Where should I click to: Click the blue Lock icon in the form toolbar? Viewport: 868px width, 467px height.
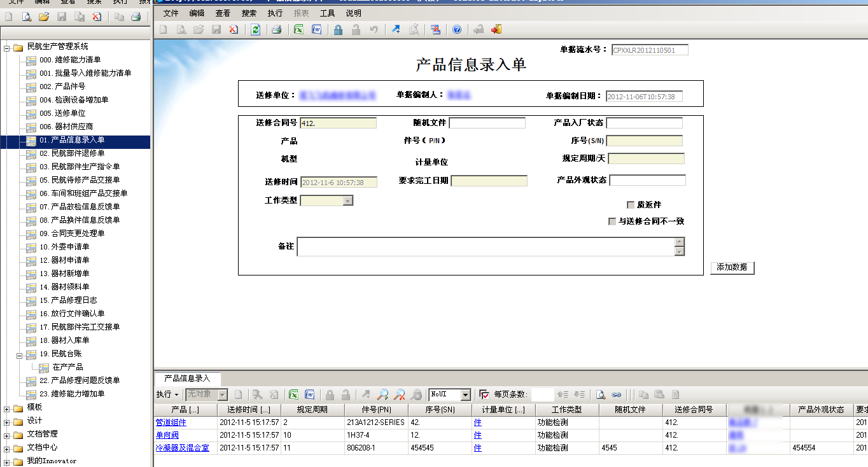click(338, 29)
